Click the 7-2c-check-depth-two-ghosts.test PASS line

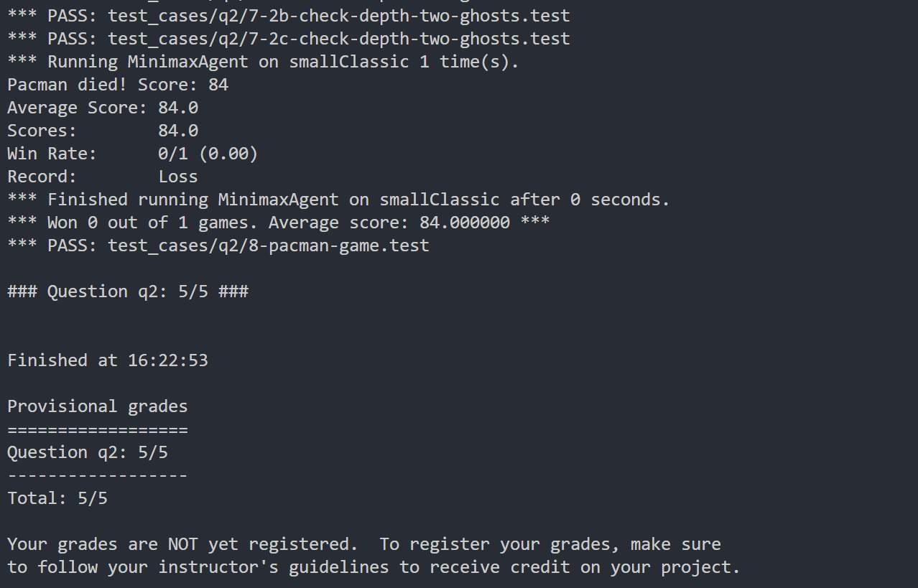tap(289, 38)
